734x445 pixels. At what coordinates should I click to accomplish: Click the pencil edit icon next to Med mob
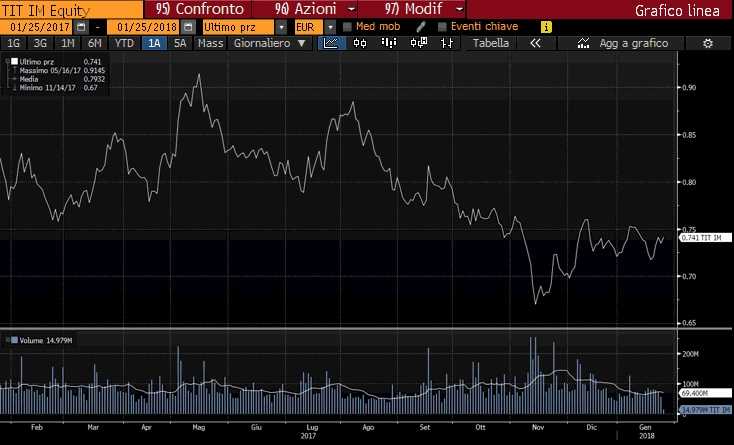[x=421, y=27]
